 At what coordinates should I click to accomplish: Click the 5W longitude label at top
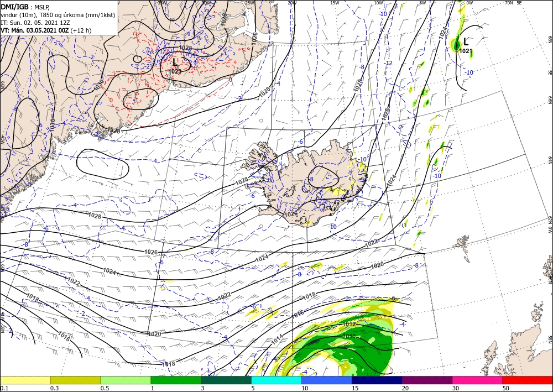coord(423,3)
